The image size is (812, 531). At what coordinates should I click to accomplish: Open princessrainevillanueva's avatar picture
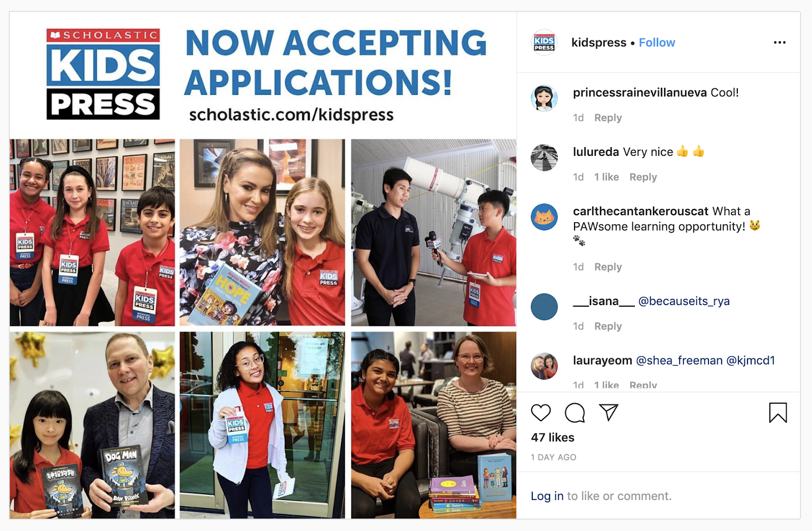[x=544, y=98]
